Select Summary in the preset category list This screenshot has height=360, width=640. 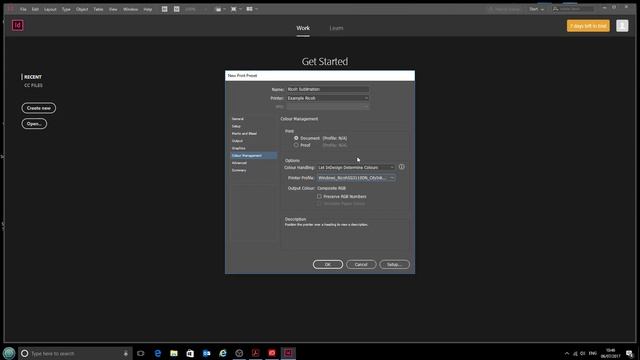[x=239, y=170]
